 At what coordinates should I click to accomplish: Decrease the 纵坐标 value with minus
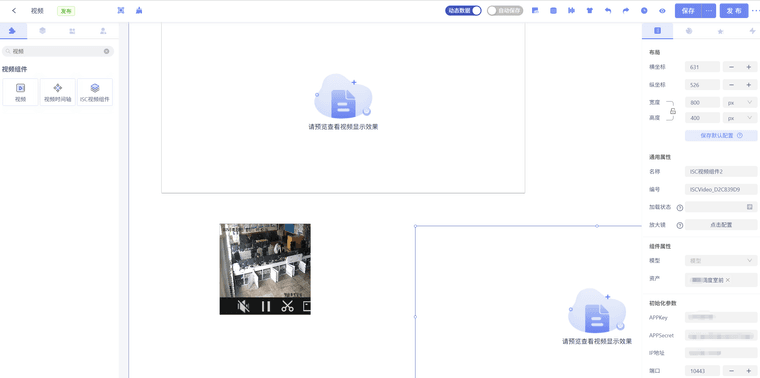tap(731, 85)
